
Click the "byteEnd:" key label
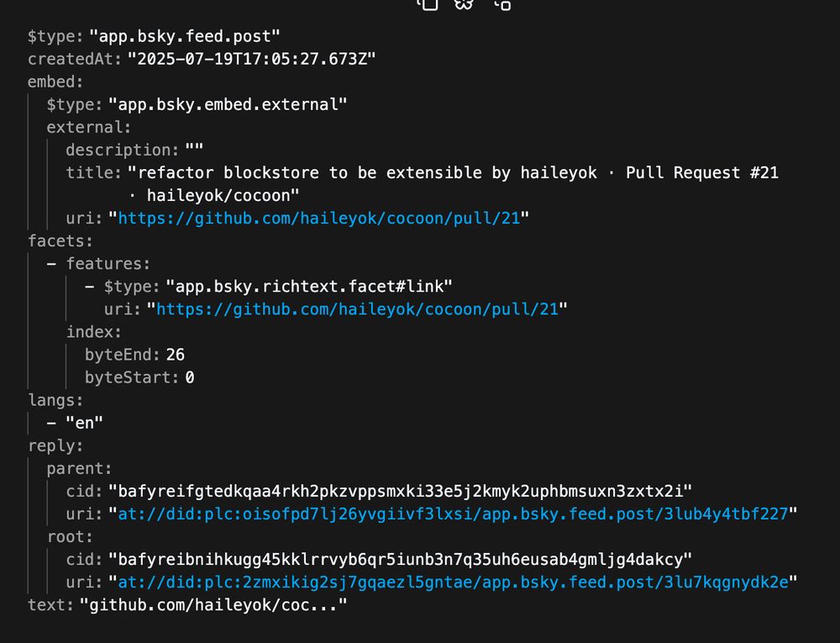click(x=123, y=355)
